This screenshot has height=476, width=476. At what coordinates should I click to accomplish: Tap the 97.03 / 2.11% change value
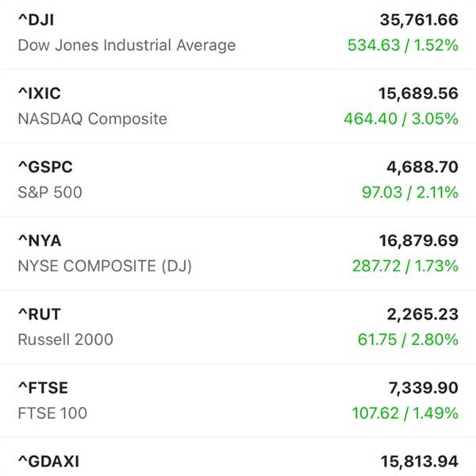coord(410,193)
